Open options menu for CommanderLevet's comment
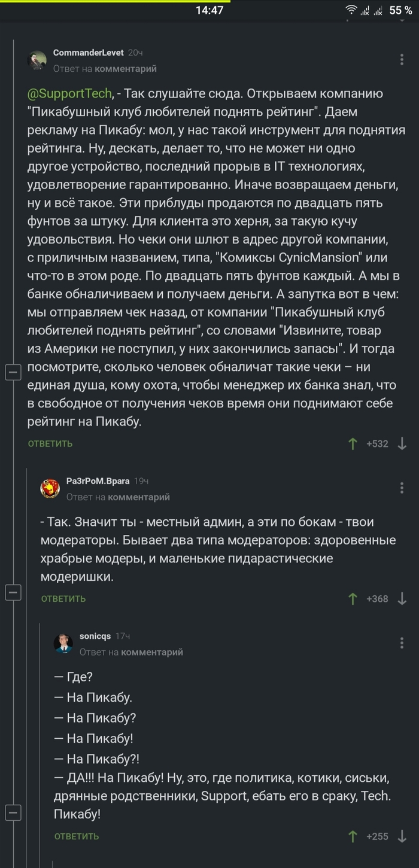The height and width of the screenshot is (868, 419). point(402,60)
